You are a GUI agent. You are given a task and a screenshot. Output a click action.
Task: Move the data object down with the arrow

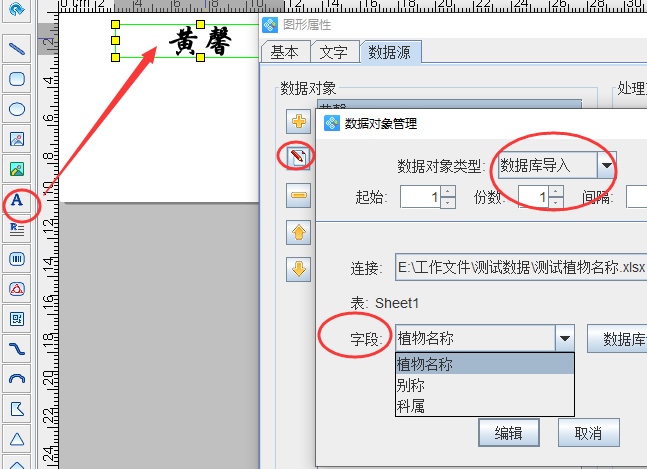pos(298,269)
